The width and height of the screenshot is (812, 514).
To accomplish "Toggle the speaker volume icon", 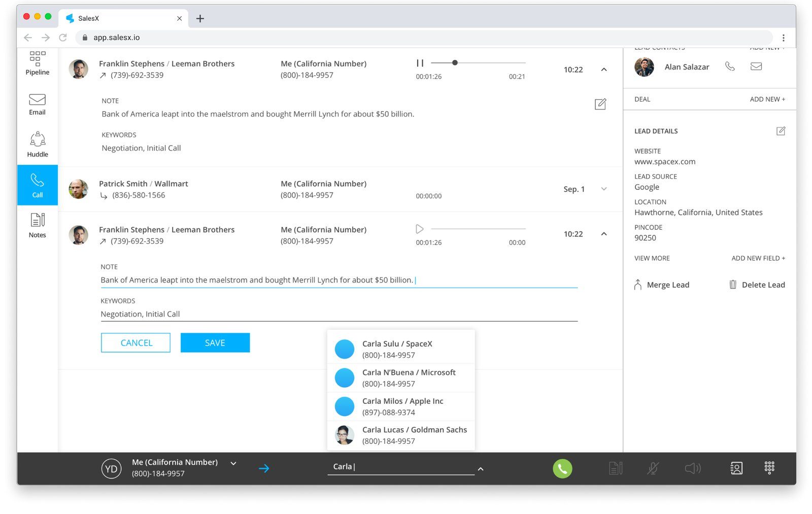I will coord(692,468).
